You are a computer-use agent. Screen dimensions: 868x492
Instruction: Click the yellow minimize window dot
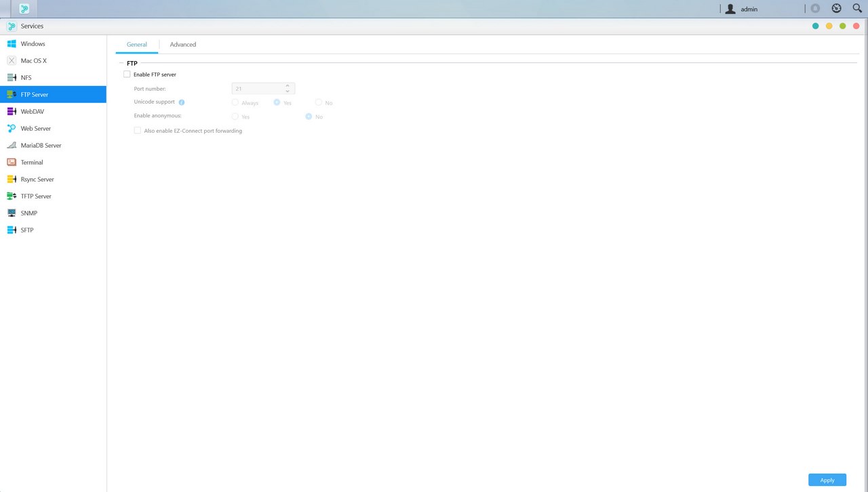829,26
